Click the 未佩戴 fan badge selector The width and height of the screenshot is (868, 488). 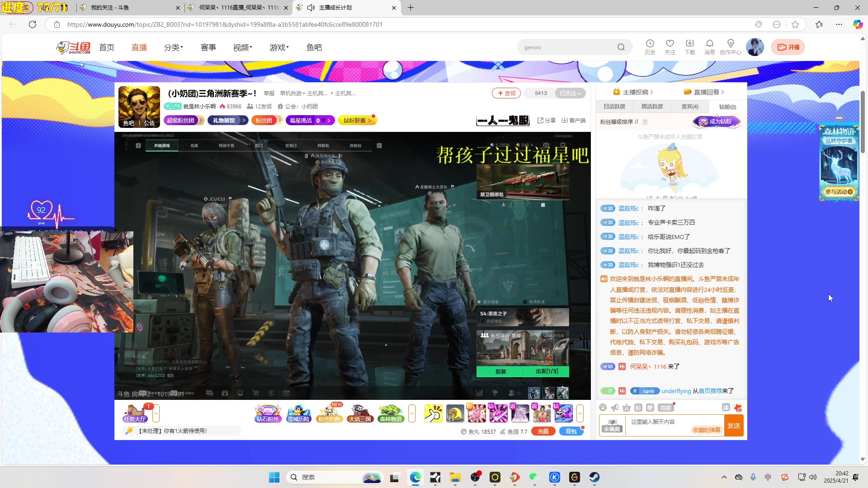click(612, 426)
